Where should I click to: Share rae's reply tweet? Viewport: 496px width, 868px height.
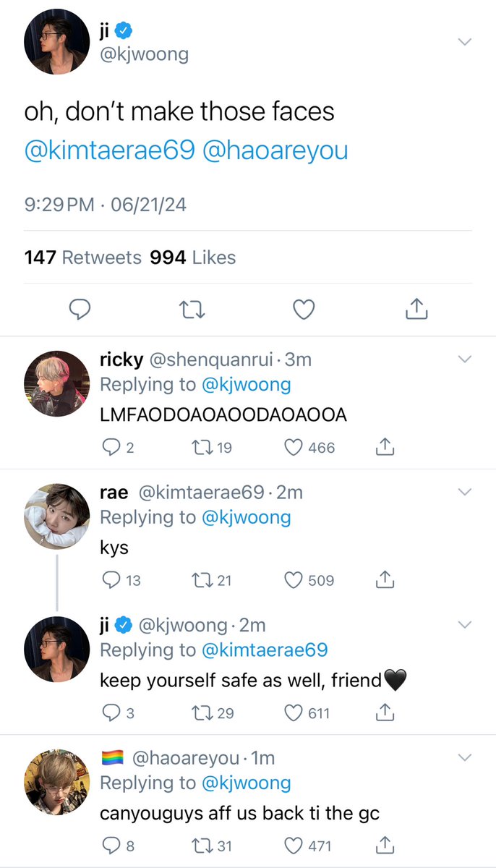(385, 579)
